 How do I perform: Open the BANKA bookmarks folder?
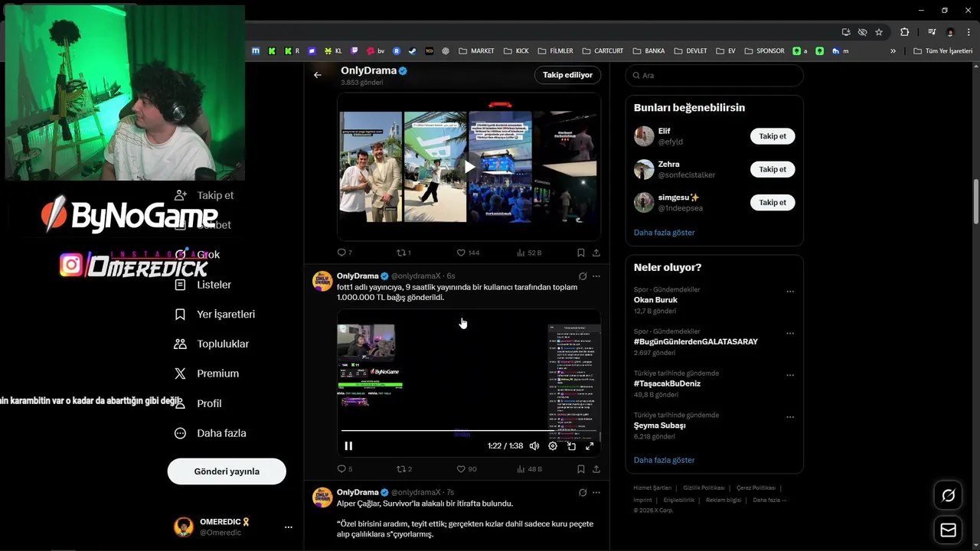pos(648,51)
